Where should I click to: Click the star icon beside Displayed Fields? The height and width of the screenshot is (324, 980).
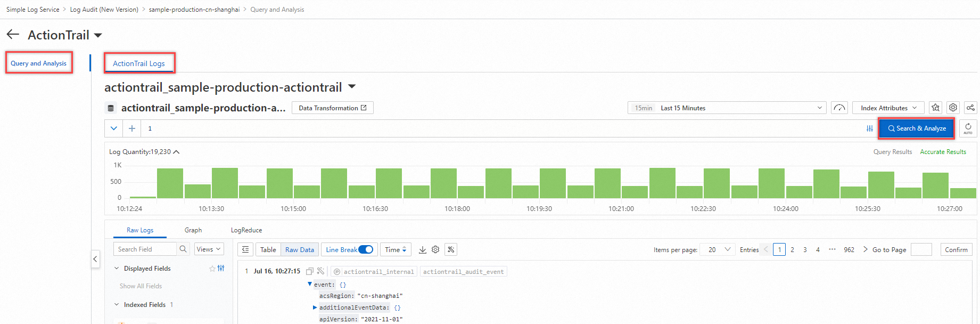pyautogui.click(x=212, y=269)
